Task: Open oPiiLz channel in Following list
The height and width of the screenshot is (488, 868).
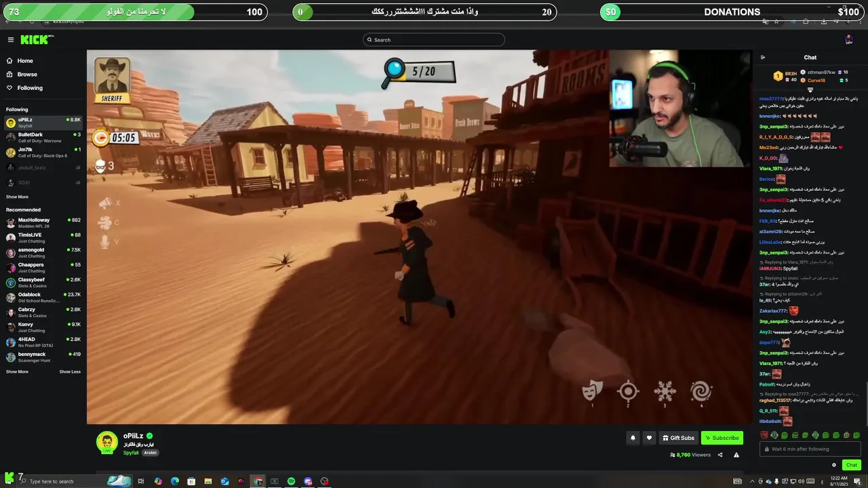Action: (43, 123)
